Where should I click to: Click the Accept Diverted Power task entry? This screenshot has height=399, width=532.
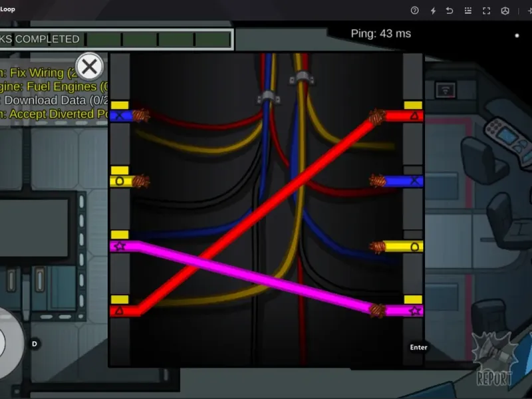(x=54, y=114)
